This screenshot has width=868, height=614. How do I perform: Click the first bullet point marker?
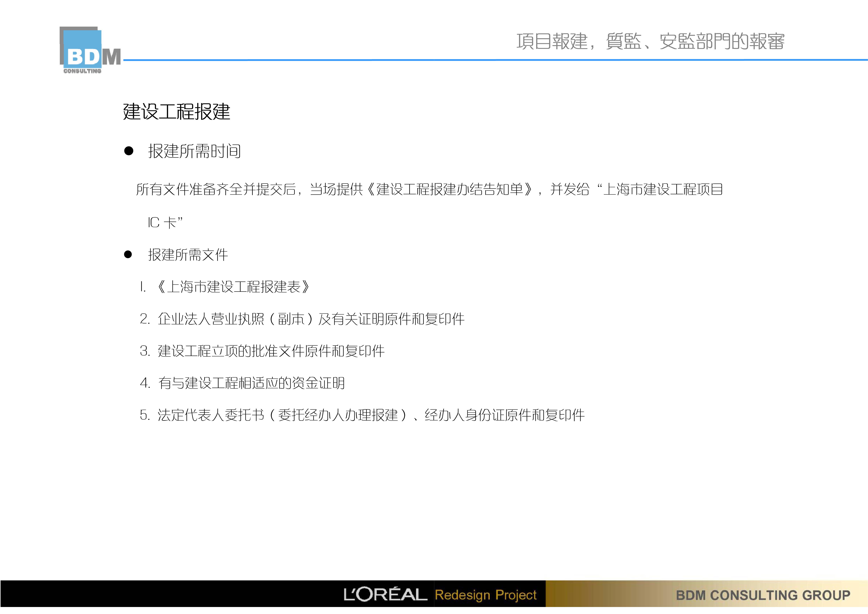click(x=129, y=151)
